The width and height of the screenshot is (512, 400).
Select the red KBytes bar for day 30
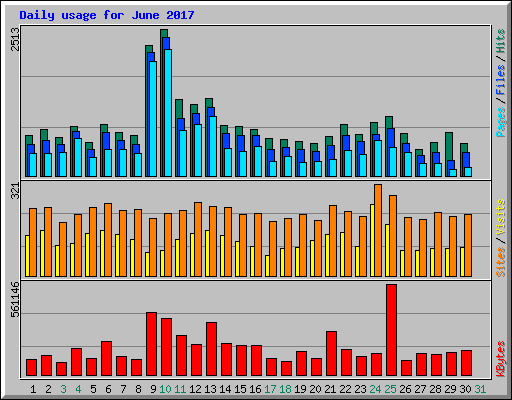point(466,363)
